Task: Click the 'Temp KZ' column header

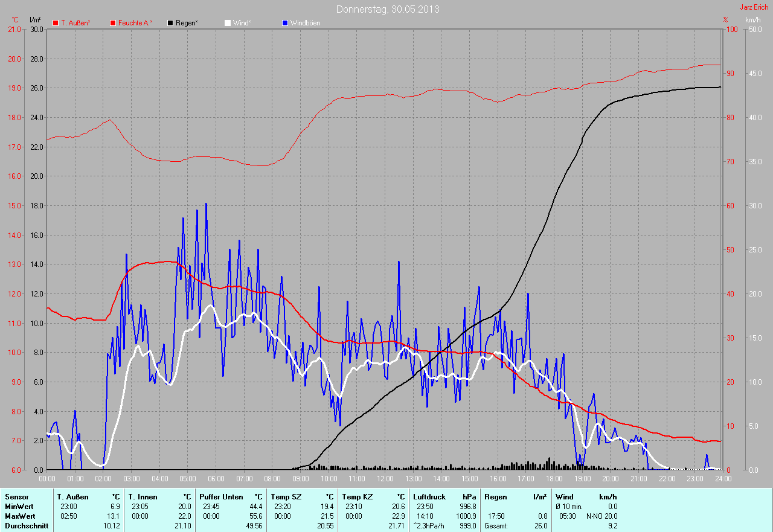Action: pyautogui.click(x=357, y=497)
